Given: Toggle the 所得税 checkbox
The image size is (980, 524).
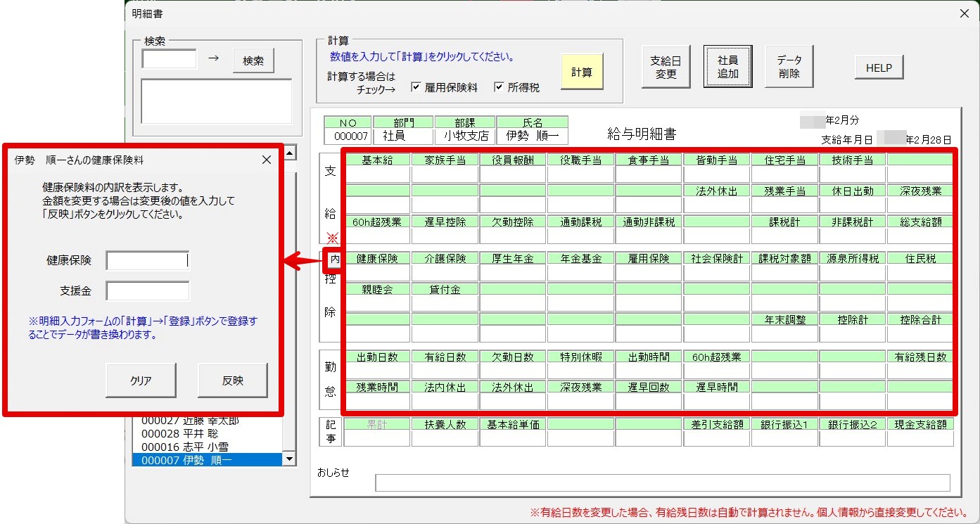Looking at the screenshot, I should pos(499,87).
